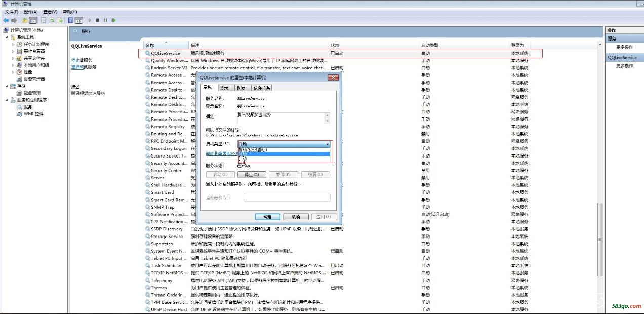Click the toolbar Refresh icon
644x314 pixels.
click(51, 20)
